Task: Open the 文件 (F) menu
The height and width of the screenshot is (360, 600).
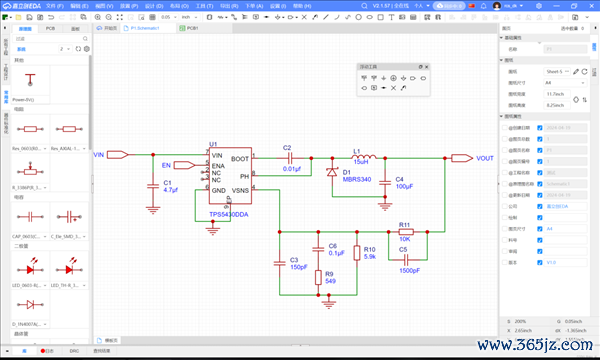Action: pos(55,6)
